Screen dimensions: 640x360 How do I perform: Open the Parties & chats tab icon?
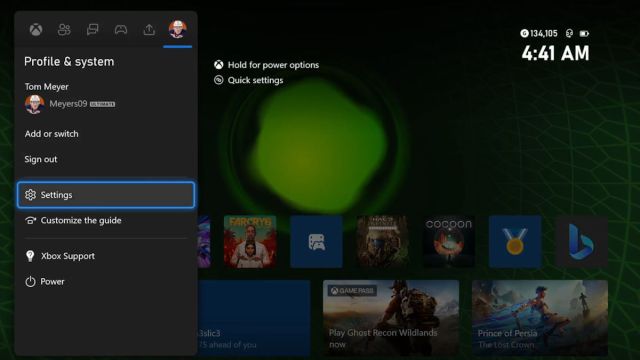[93, 30]
